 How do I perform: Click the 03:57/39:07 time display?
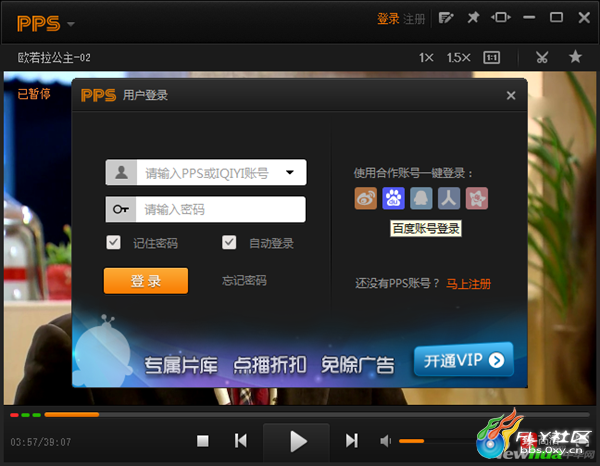[41, 442]
